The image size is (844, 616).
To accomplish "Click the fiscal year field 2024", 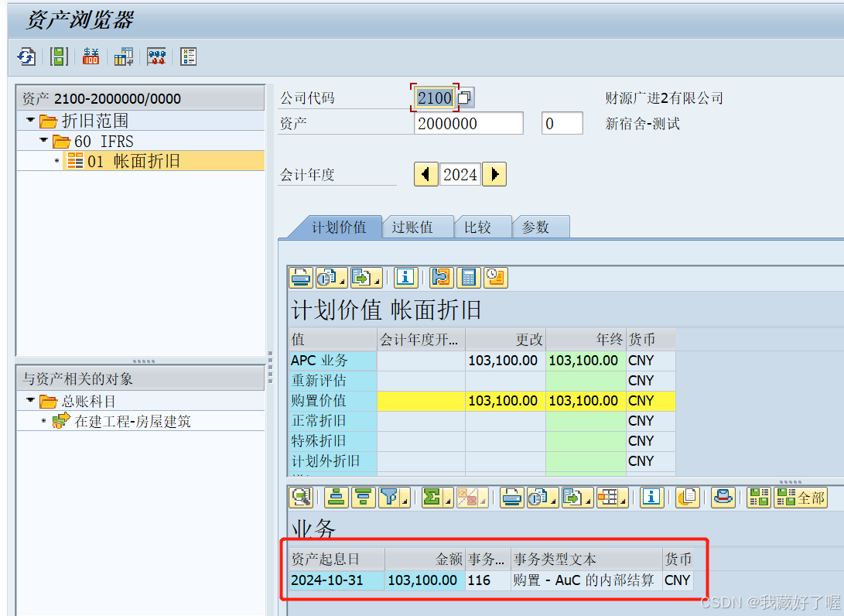I will coord(460,174).
